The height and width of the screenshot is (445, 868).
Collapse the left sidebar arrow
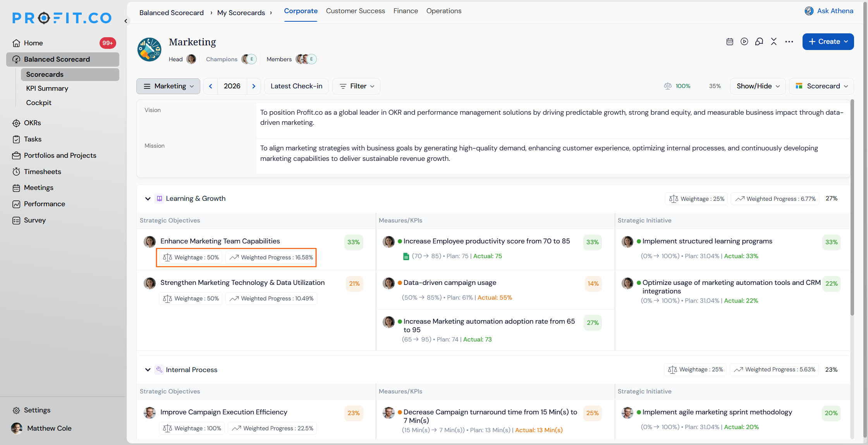[125, 21]
